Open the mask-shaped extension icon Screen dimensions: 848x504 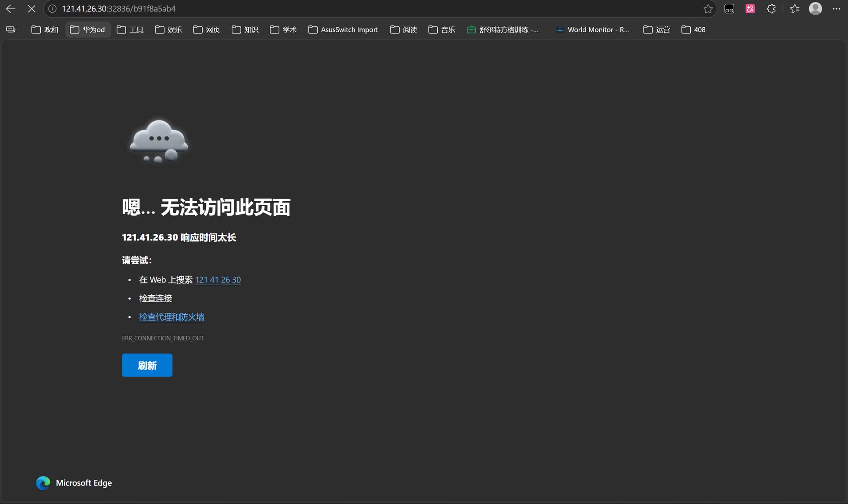[x=729, y=9]
